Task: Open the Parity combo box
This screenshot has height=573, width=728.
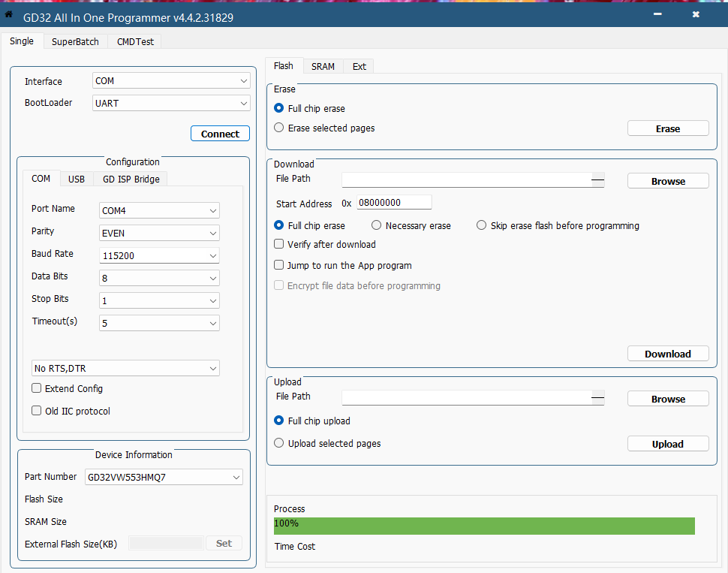Action: (x=159, y=233)
